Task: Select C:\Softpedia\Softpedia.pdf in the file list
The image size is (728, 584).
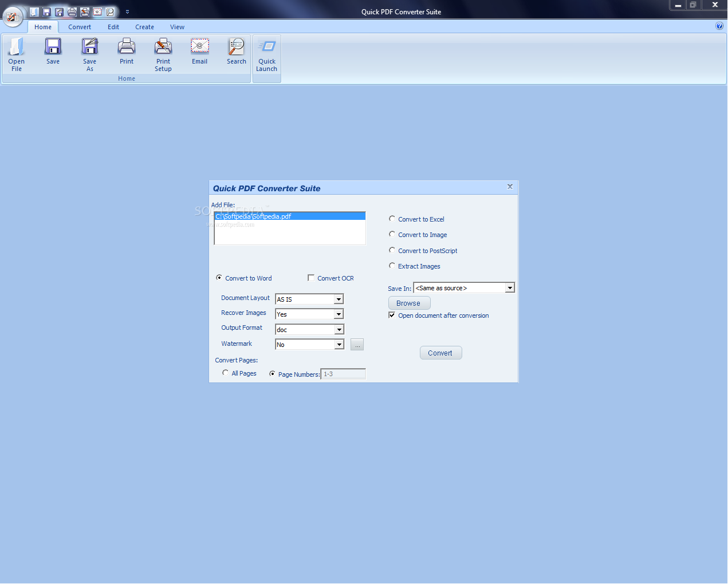Action: click(290, 216)
